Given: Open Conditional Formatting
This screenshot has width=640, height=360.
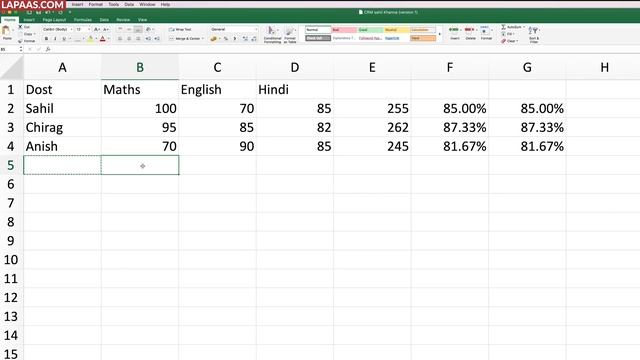Looking at the screenshot, I should [272, 34].
